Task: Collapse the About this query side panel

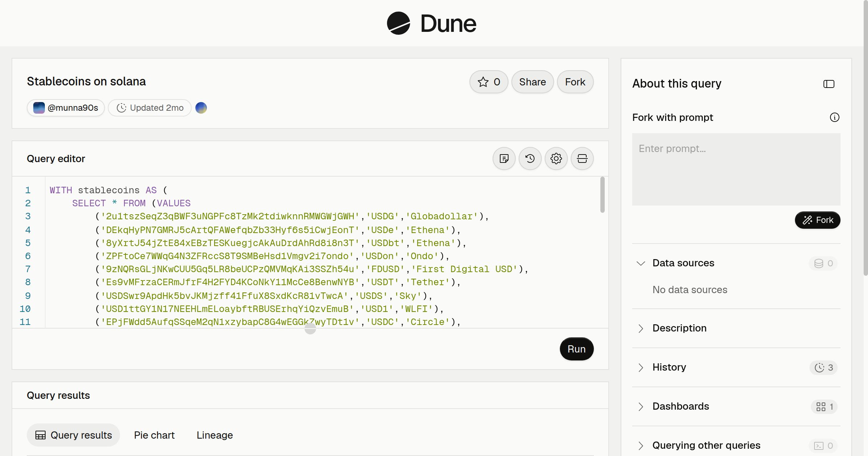Action: pyautogui.click(x=829, y=84)
